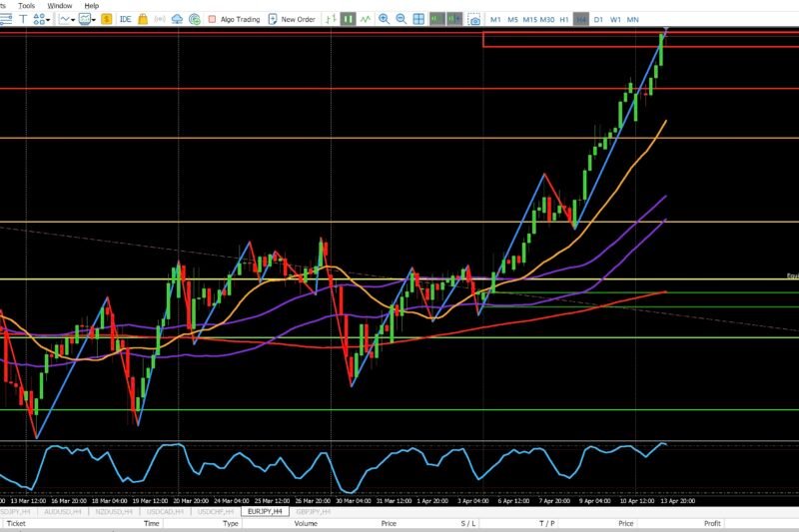
Task: Switch to M1 timeframe
Action: [x=495, y=19]
